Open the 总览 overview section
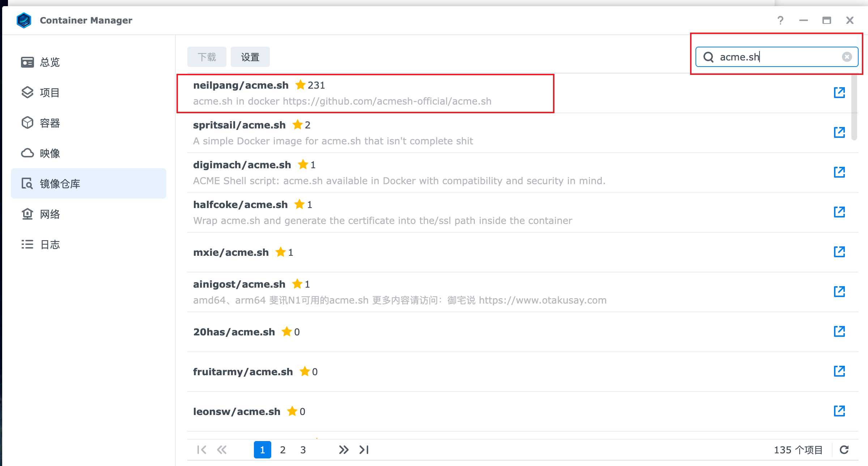Viewport: 868px width, 466px height. (50, 62)
